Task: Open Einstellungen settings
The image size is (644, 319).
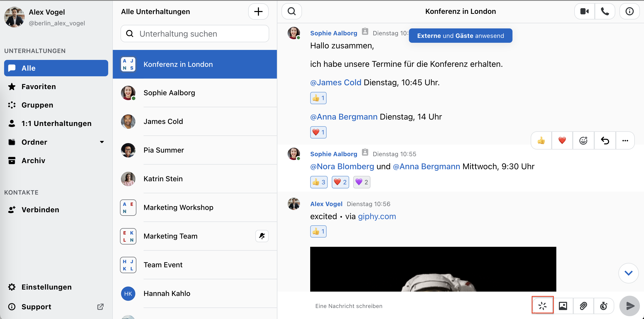Action: pos(56,287)
